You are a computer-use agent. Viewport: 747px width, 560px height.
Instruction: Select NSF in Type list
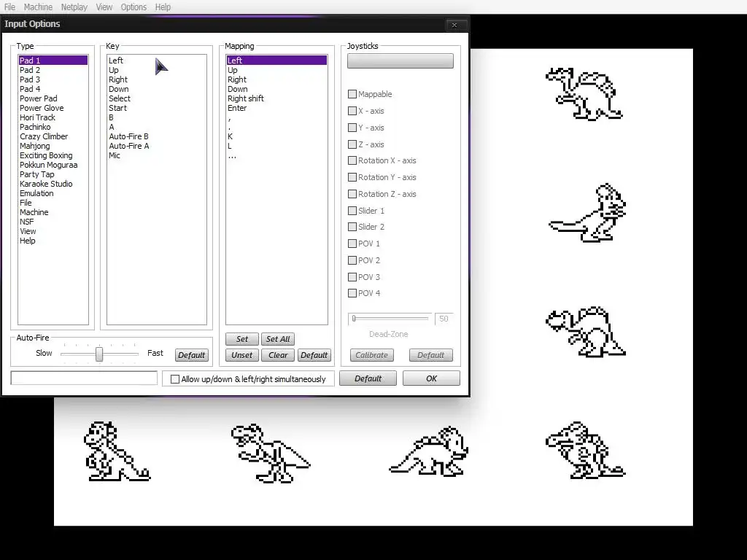click(x=53, y=222)
